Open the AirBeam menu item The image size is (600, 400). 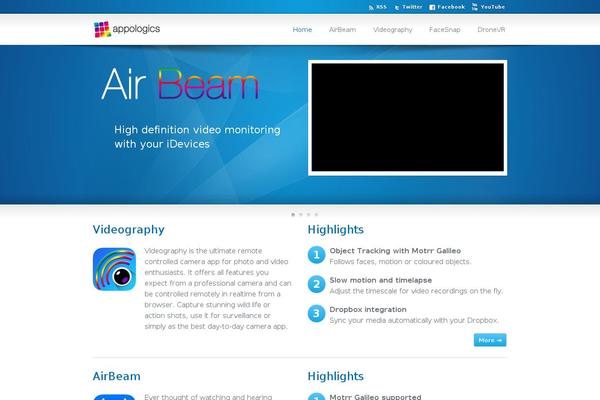(342, 29)
